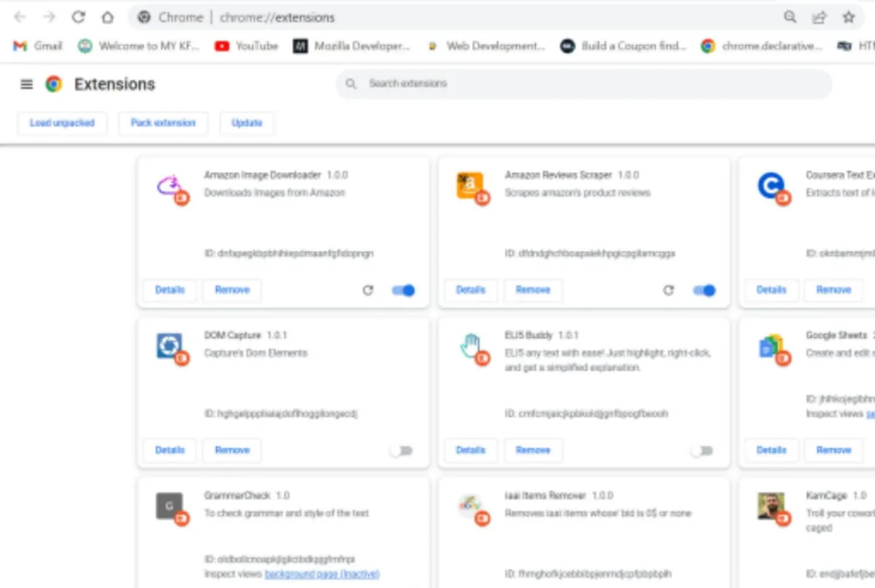Screen dimensions: 875x588
Task: Remove the ELI5 Buddy extension
Action: 533,450
